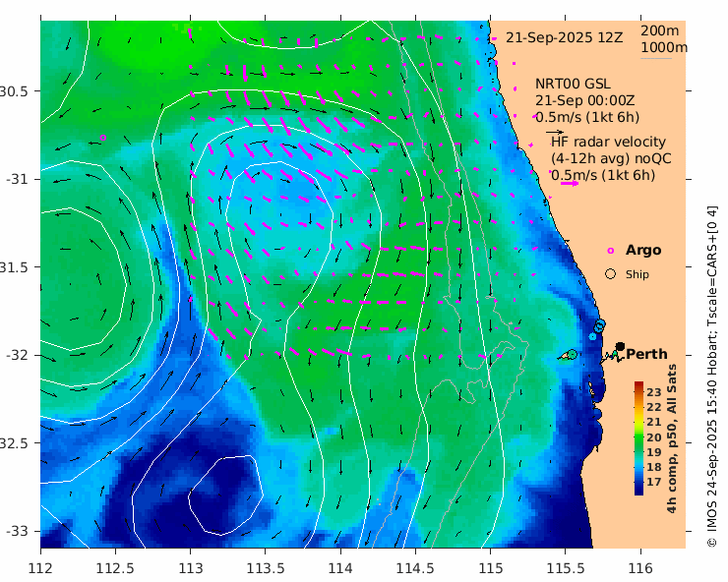This screenshot has width=728, height=582.
Task: Click the HF radar velocity label
Action: coord(608,142)
